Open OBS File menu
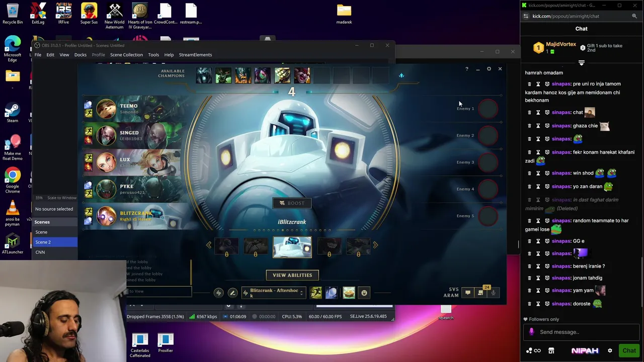Screen dimensions: 644x362 click(38, 55)
